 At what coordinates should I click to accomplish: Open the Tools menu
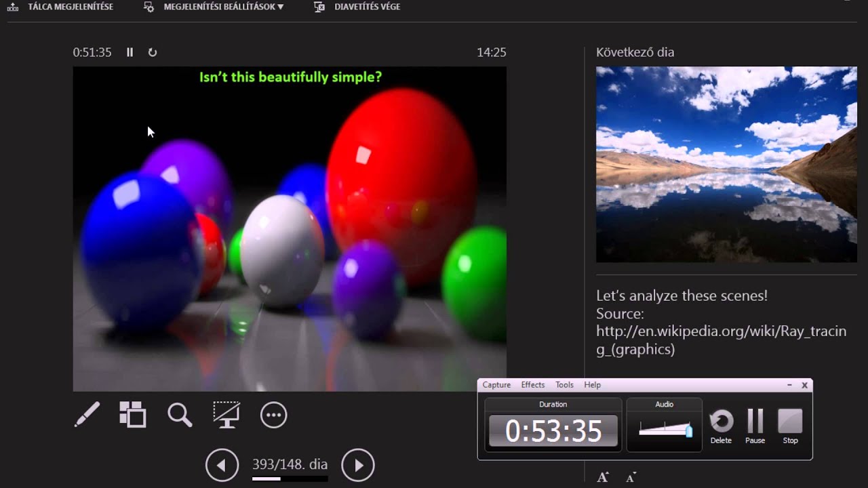click(564, 384)
